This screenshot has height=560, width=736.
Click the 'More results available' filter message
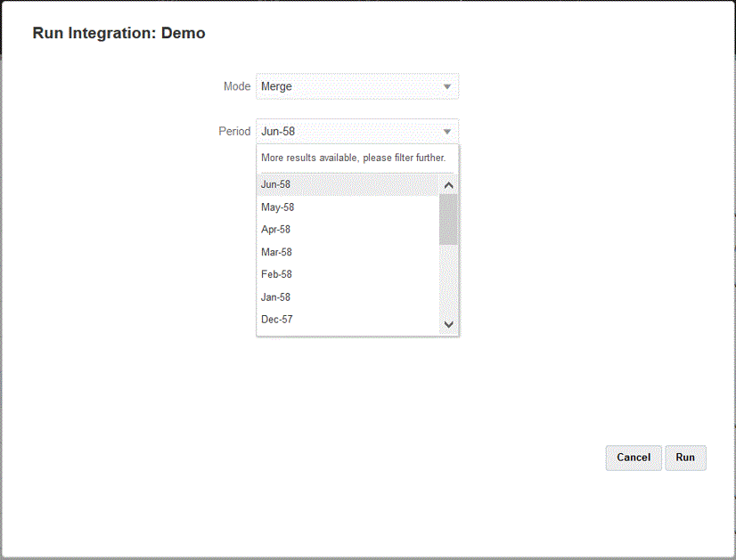[x=353, y=158]
